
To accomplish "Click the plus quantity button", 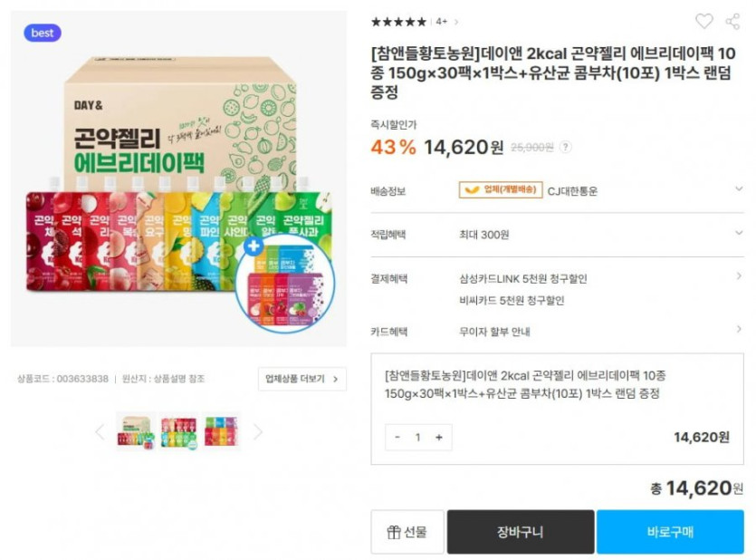I will (x=439, y=437).
